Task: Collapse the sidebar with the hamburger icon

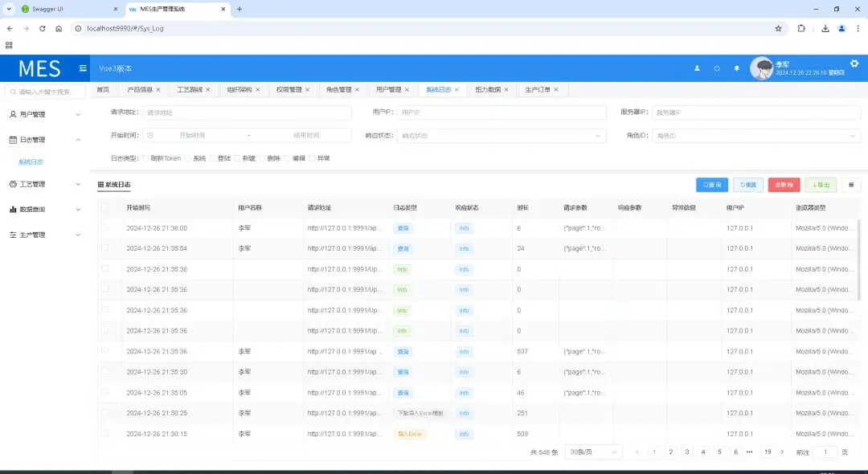Action: click(83, 68)
